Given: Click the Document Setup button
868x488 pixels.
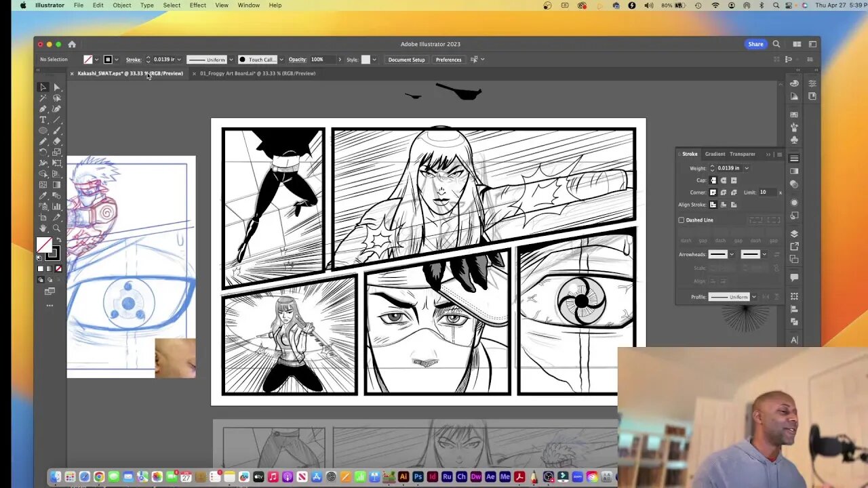Looking at the screenshot, I should [x=406, y=60].
